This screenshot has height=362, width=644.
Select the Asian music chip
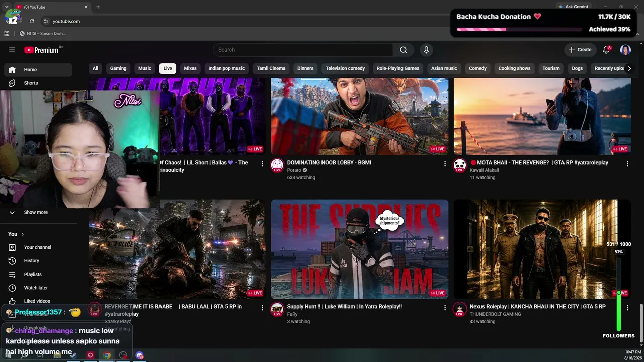pos(444,68)
